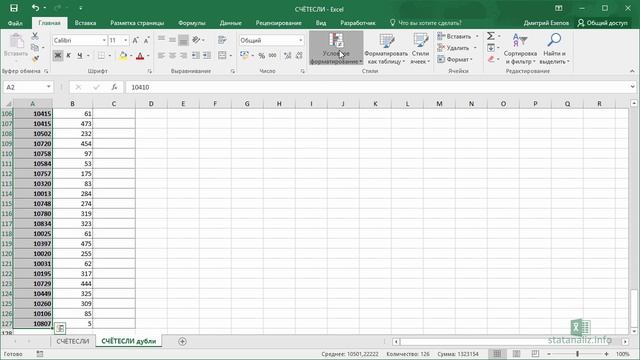The height and width of the screenshot is (360, 640).
Task: Increase indent
Action: click(x=207, y=56)
